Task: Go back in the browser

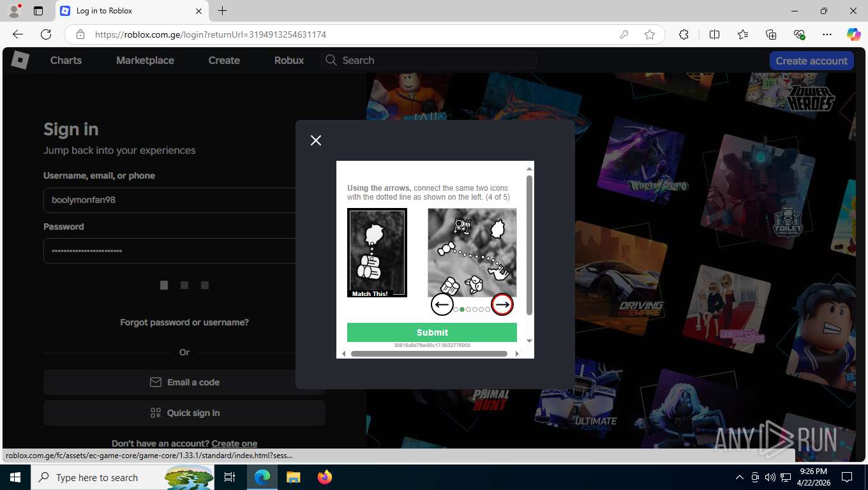Action: 18,34
